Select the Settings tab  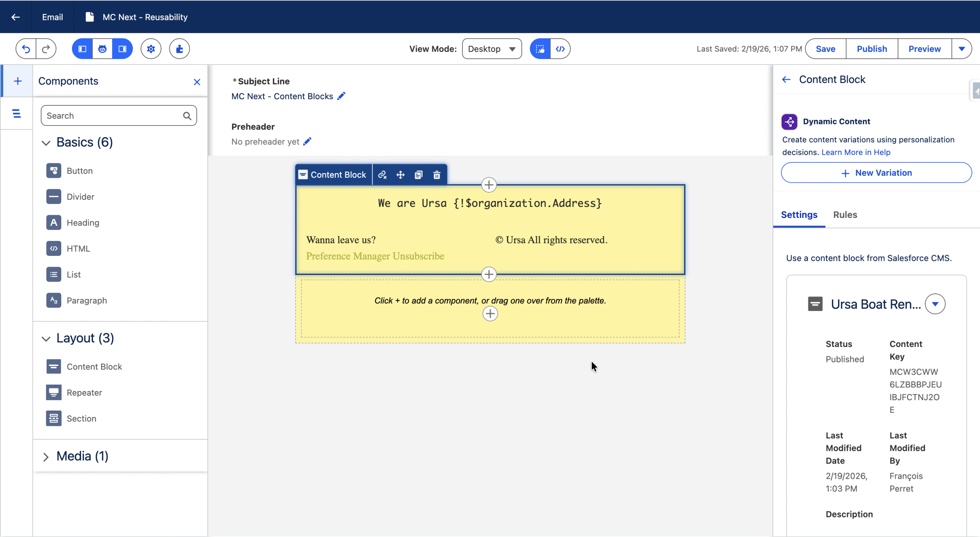click(x=799, y=215)
